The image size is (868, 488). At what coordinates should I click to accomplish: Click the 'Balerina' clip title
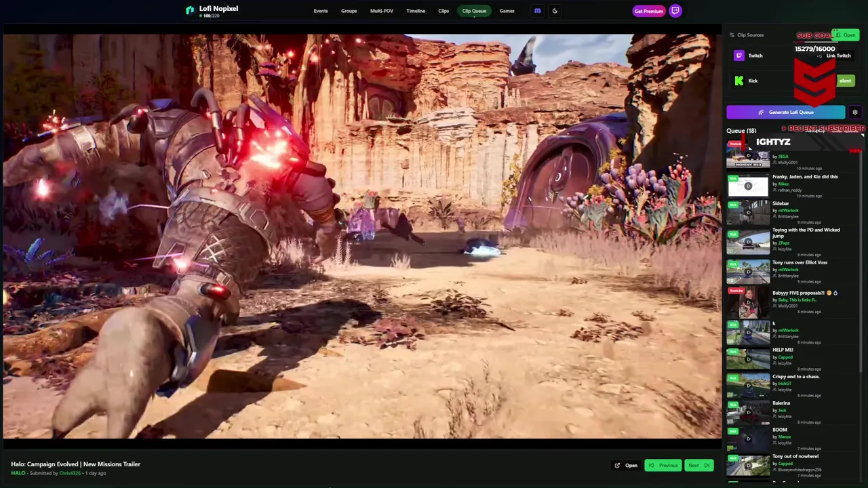tap(781, 403)
